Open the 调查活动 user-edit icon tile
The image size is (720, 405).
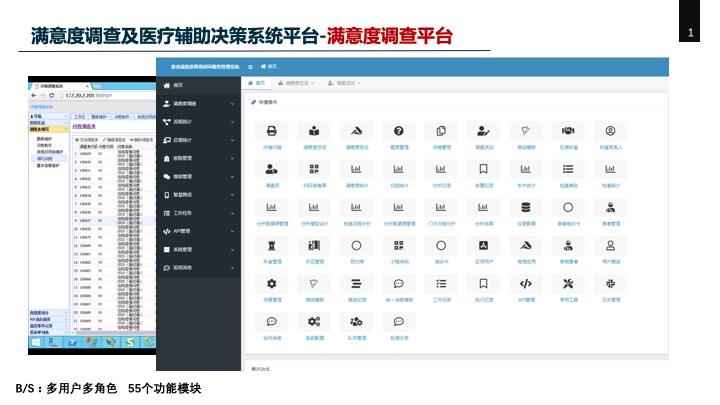[x=483, y=131]
